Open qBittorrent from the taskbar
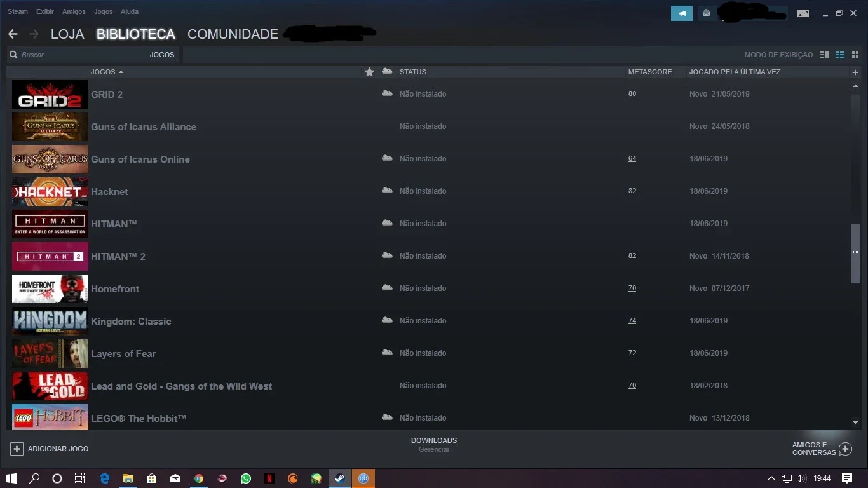Screen dimensions: 868x488 click(x=363, y=478)
